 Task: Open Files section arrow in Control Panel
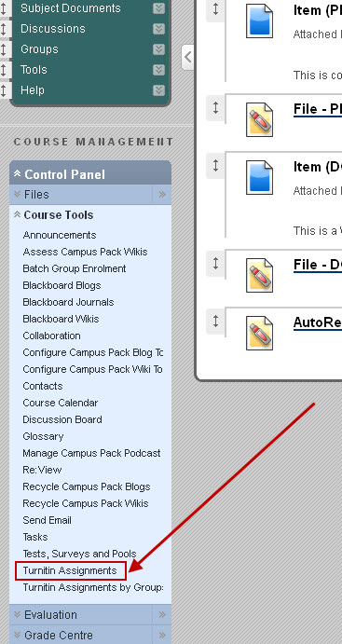162,194
